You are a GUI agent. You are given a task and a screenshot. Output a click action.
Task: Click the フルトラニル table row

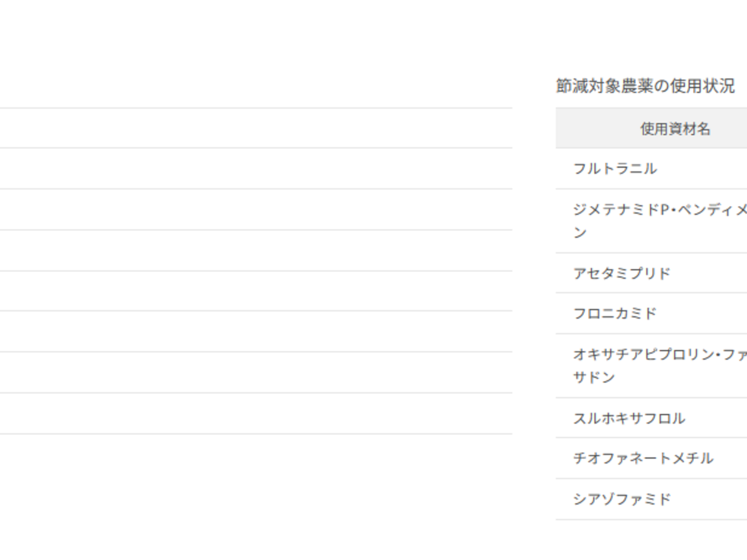click(x=615, y=169)
